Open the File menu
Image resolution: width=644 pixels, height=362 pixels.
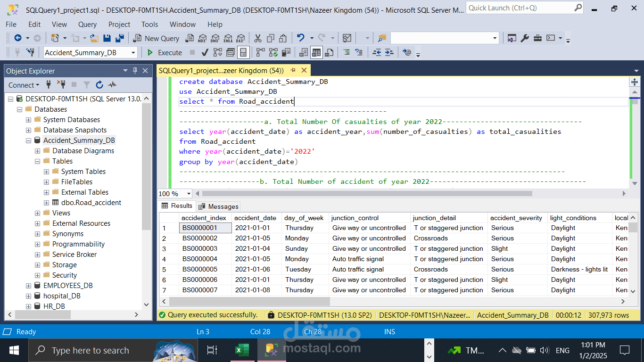click(11, 25)
